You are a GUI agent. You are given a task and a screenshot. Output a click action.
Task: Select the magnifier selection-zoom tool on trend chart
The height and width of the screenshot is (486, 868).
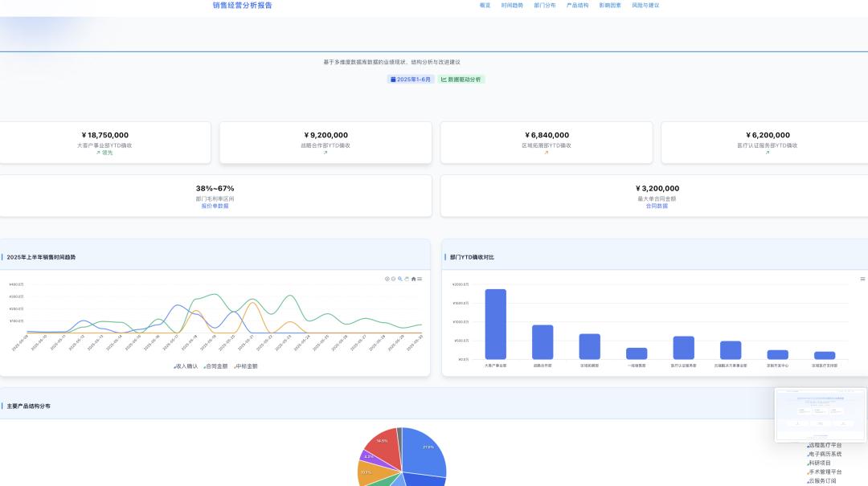pos(399,279)
